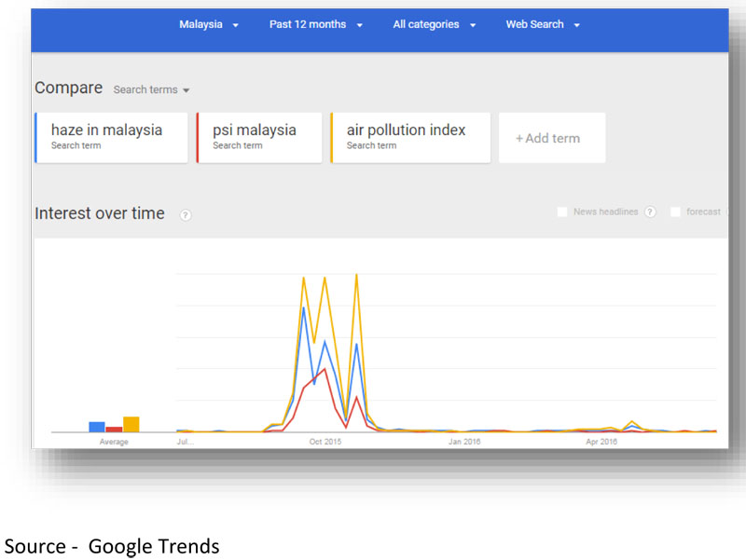Image resolution: width=746 pixels, height=560 pixels.
Task: Edit the 'haze in malaysia' search term
Action: 111,137
